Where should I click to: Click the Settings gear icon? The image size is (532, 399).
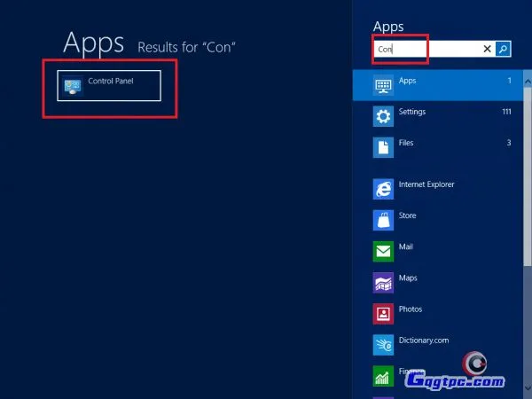(x=383, y=116)
